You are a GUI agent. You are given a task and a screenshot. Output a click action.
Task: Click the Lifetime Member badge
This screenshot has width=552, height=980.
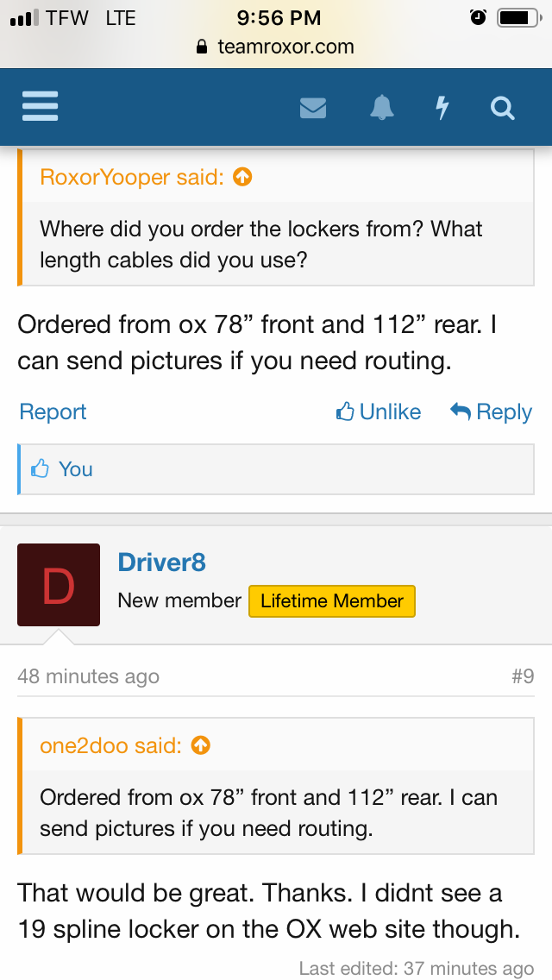click(331, 601)
